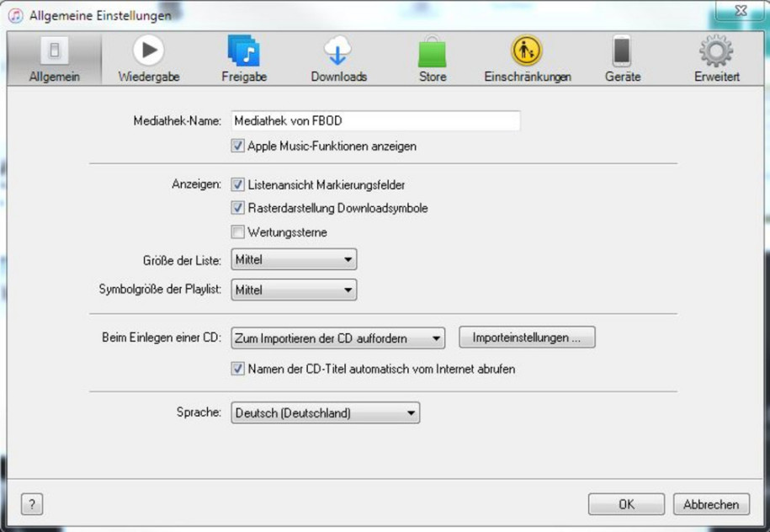Click the Abbrechen button
This screenshot has width=770, height=532.
[711, 504]
